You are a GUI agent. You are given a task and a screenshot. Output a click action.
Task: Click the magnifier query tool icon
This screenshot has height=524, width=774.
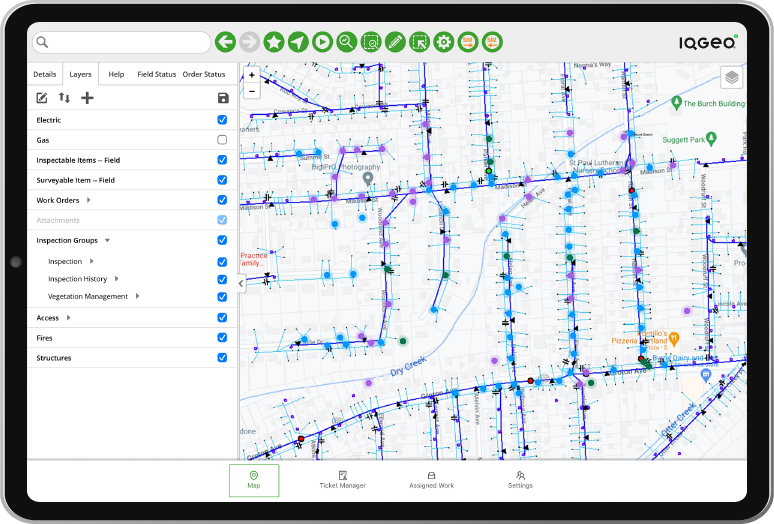click(346, 42)
